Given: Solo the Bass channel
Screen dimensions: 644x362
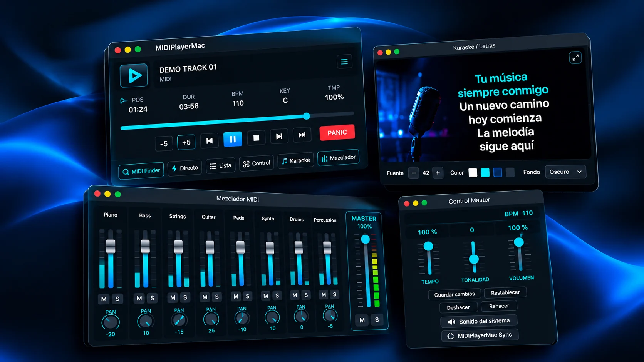Looking at the screenshot, I should [153, 298].
